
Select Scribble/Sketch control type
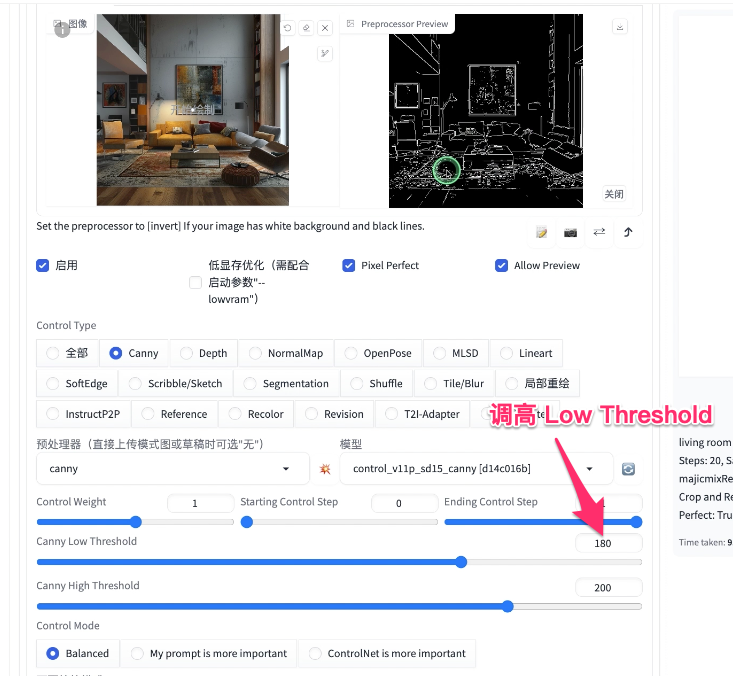click(176, 383)
